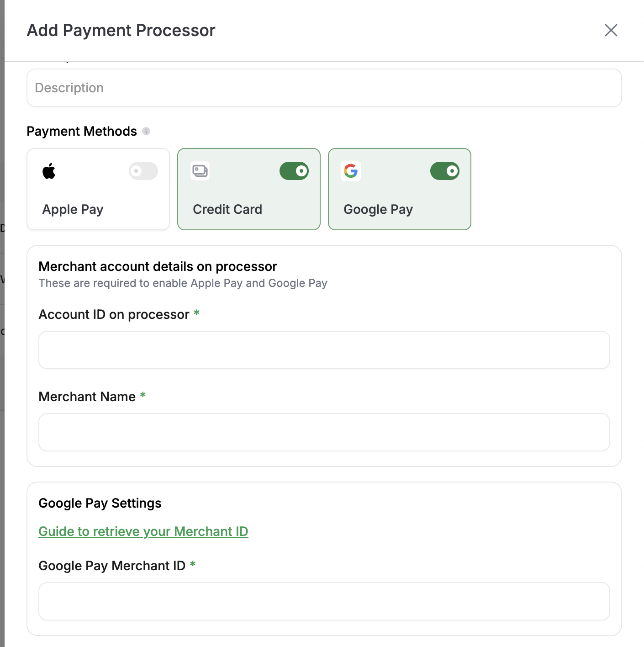
Task: Select the Apple Pay card label
Action: point(73,209)
